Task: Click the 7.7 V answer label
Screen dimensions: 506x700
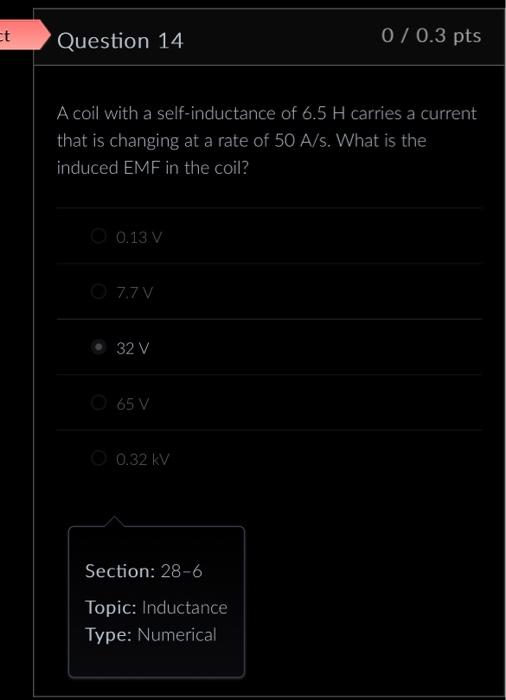Action: 134,293
